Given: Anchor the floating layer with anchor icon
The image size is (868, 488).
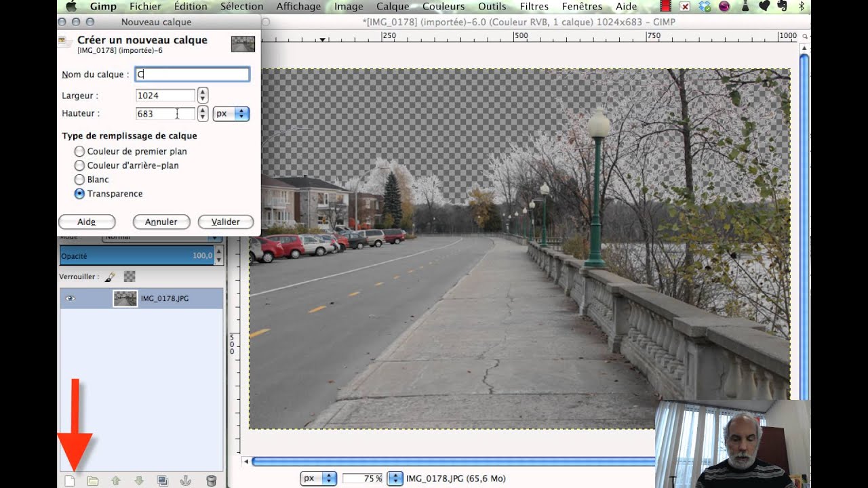Looking at the screenshot, I should point(186,481).
